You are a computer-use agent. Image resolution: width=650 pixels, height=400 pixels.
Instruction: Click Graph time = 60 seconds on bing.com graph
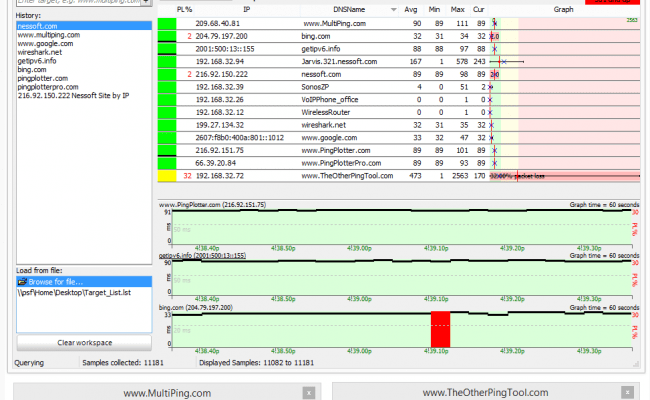pyautogui.click(x=604, y=308)
